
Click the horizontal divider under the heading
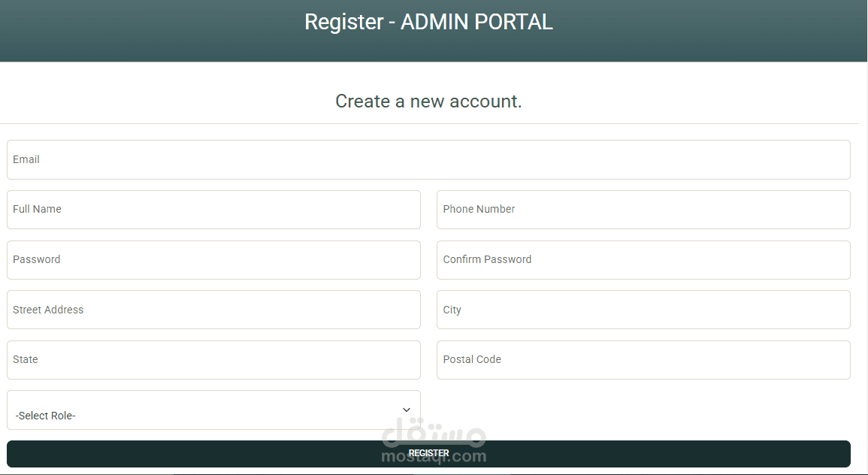click(430, 123)
